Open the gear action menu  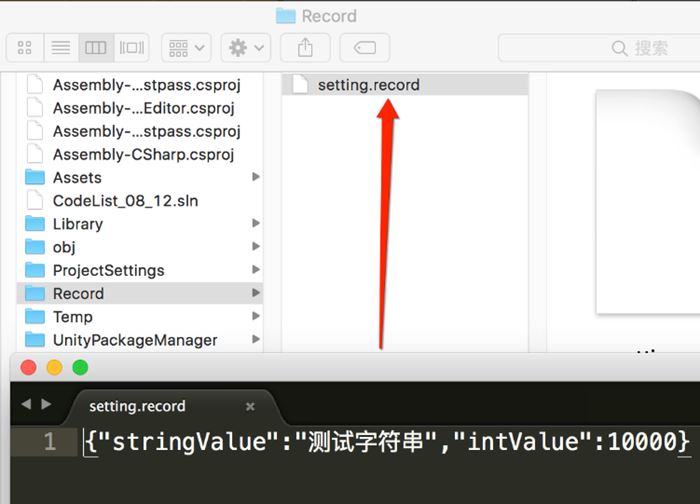coord(245,47)
